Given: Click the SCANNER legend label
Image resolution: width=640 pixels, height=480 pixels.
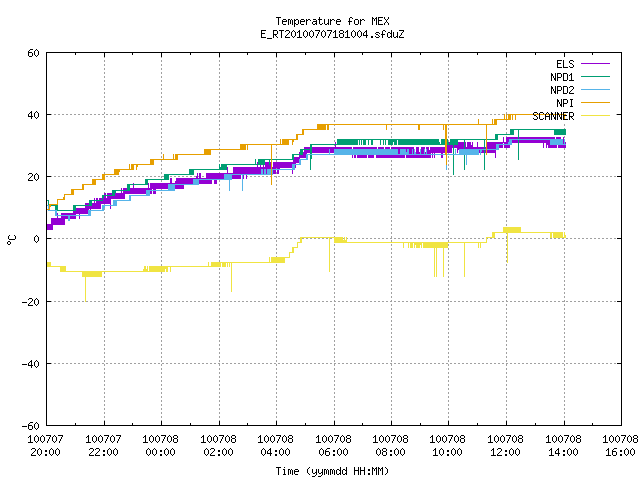Looking at the screenshot, I should tap(553, 116).
